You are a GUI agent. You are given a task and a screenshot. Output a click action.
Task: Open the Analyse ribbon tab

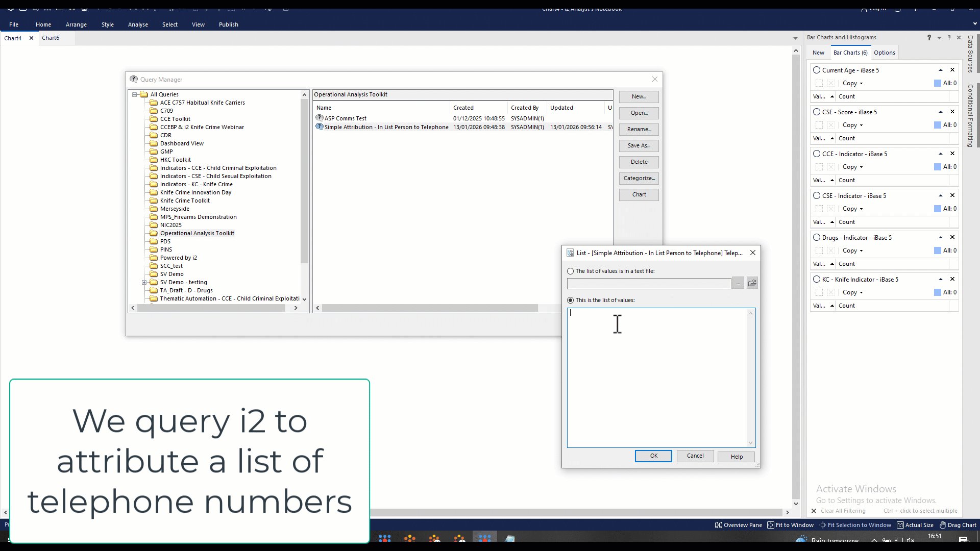(138, 24)
